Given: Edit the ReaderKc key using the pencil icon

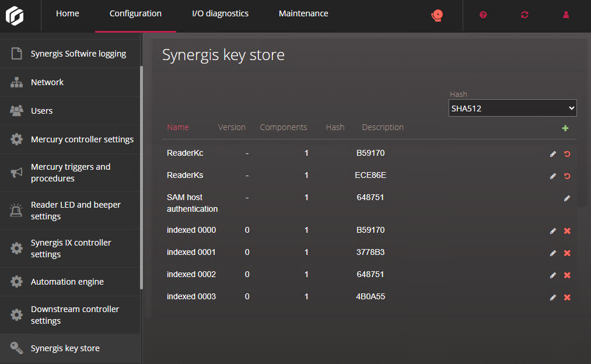Looking at the screenshot, I should 552,154.
